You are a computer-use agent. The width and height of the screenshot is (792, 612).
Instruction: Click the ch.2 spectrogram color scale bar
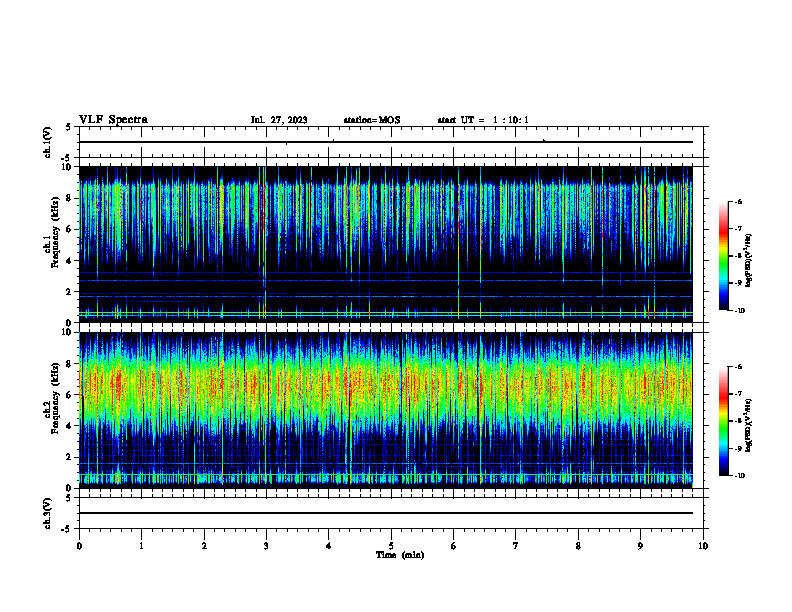(x=723, y=421)
